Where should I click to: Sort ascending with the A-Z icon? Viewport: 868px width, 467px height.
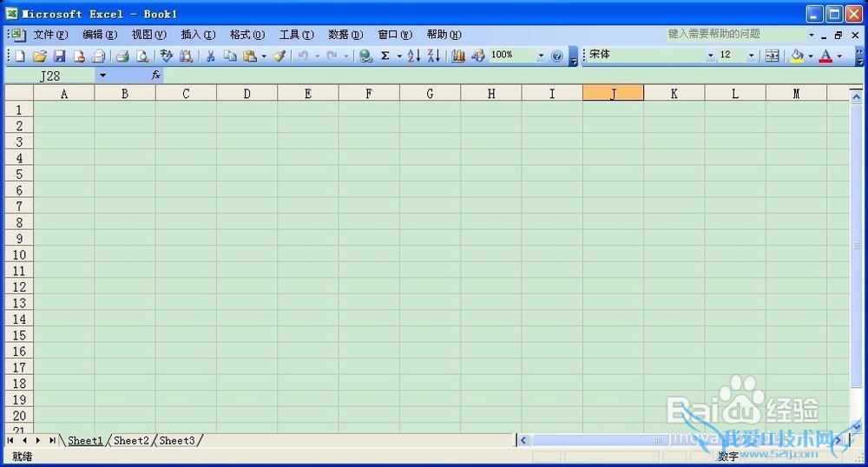(x=413, y=56)
